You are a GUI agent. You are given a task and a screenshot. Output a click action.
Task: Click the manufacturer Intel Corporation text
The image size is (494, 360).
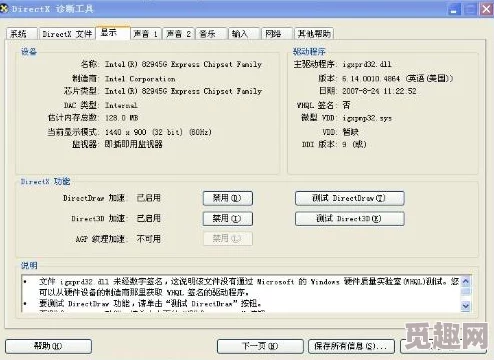coord(140,79)
